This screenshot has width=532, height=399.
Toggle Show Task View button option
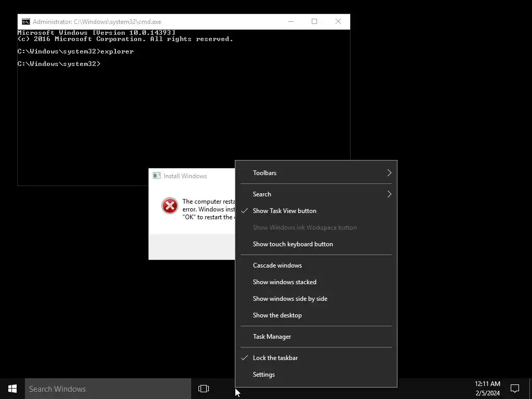[316, 211]
